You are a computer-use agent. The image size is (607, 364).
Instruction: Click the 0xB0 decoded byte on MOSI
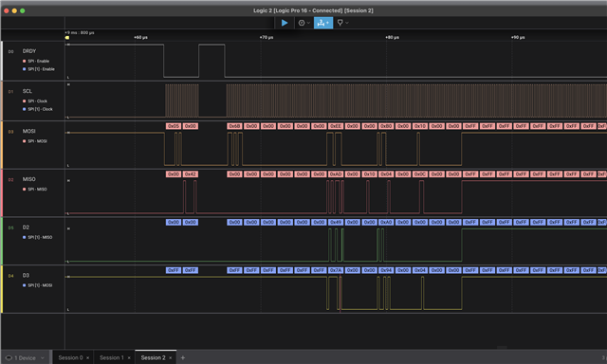click(x=386, y=126)
